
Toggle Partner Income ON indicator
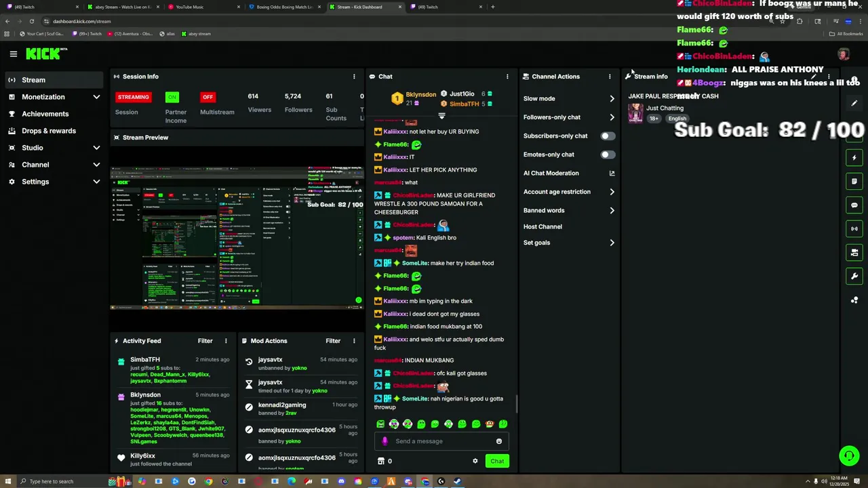click(x=172, y=97)
